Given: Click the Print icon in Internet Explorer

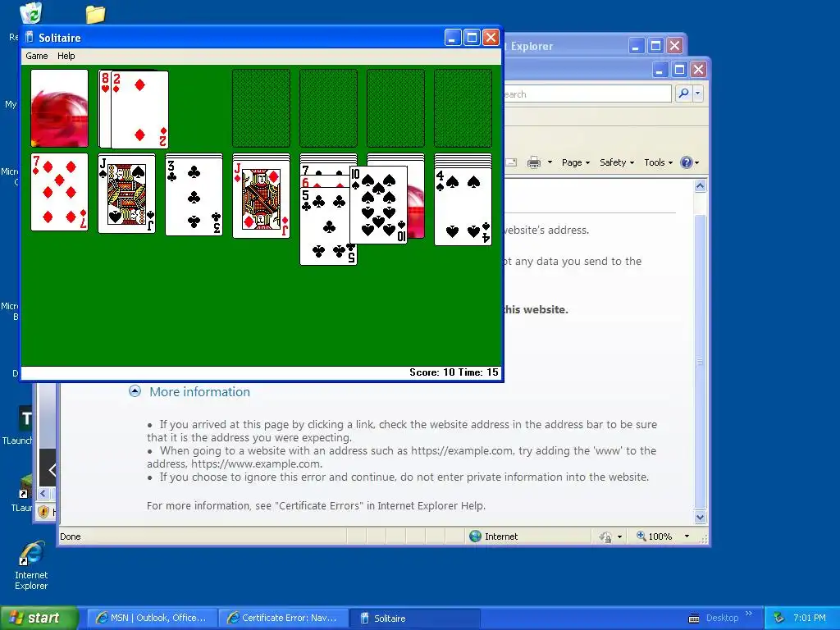Looking at the screenshot, I should pyautogui.click(x=534, y=162).
